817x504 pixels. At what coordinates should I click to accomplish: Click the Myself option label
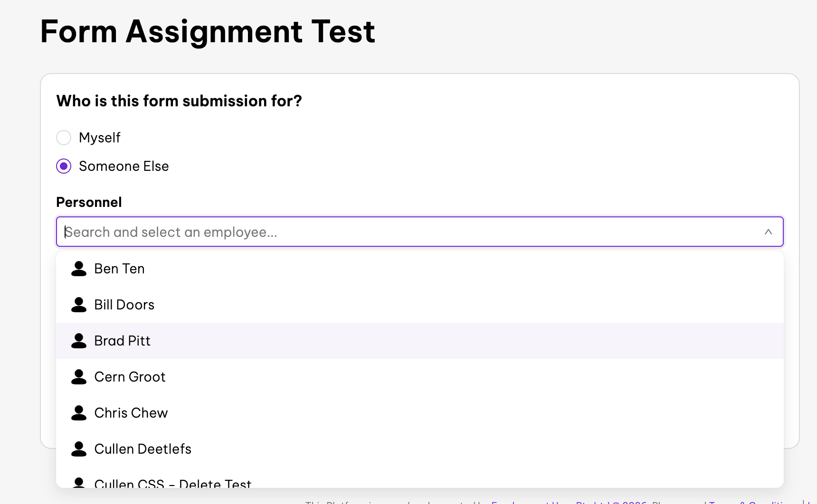coord(100,138)
